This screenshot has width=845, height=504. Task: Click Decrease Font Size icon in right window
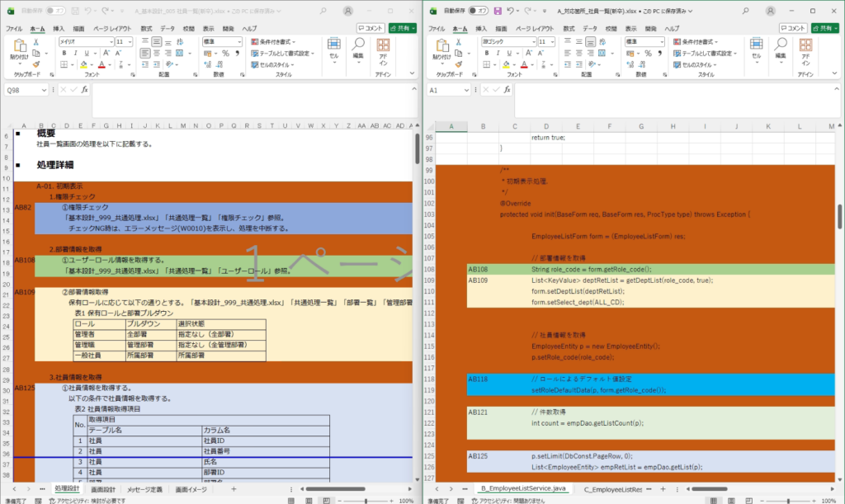coord(541,53)
